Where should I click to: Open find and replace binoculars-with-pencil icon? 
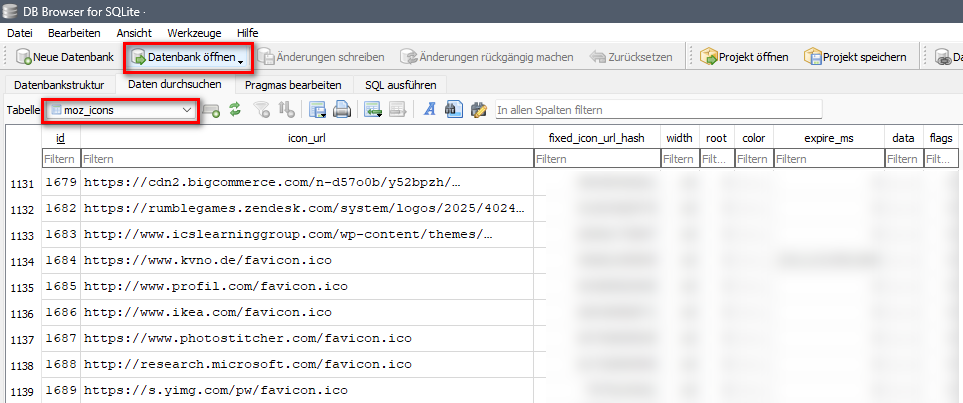(x=478, y=110)
